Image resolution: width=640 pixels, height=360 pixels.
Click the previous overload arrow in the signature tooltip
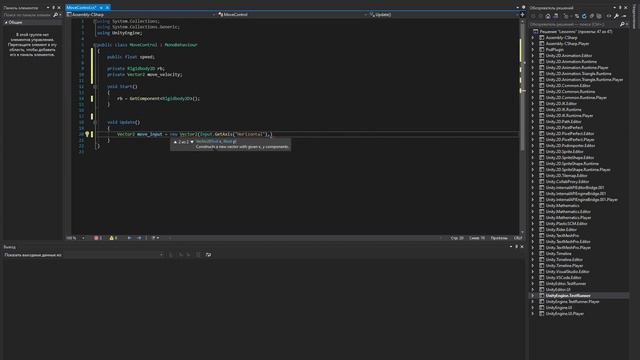pos(176,142)
